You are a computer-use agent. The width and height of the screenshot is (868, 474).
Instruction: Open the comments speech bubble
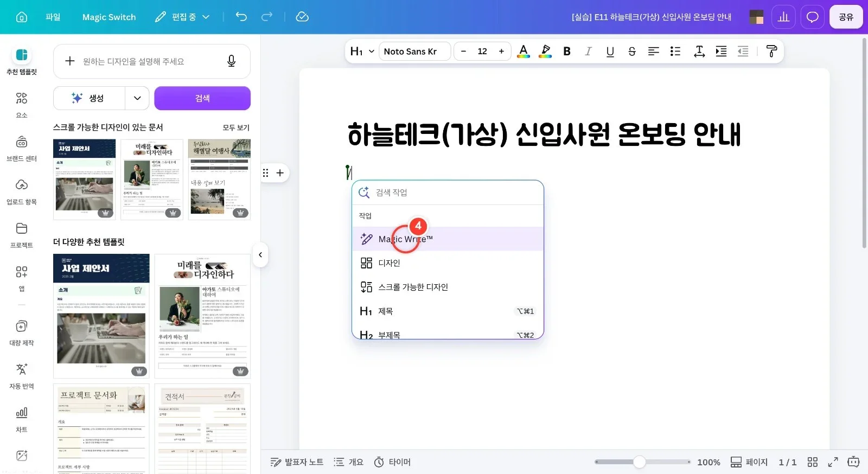click(x=812, y=17)
